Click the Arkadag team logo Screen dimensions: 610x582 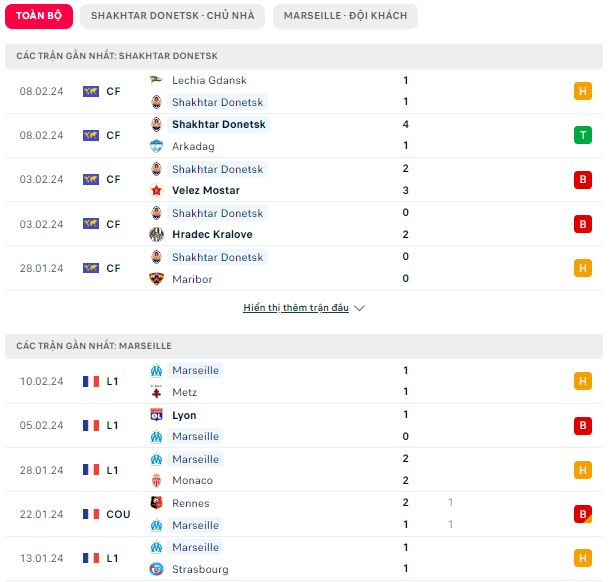[156, 146]
